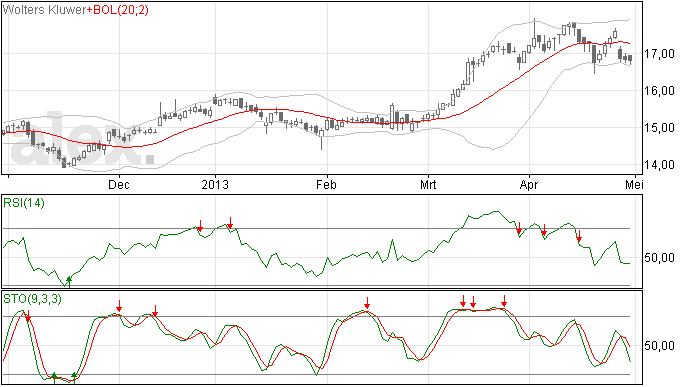The image size is (690, 387).
Task: Select the 17,00 price axis label
Action: pyautogui.click(x=659, y=54)
